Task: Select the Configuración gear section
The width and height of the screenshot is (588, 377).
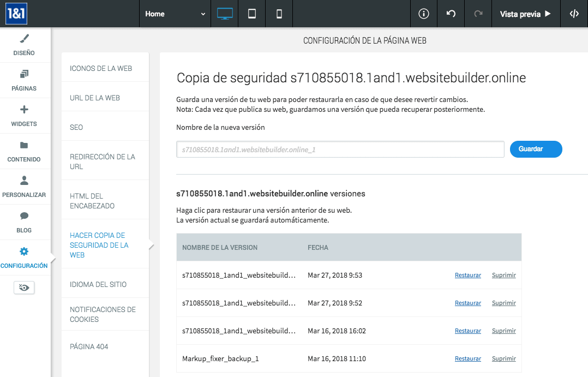Action: click(24, 258)
